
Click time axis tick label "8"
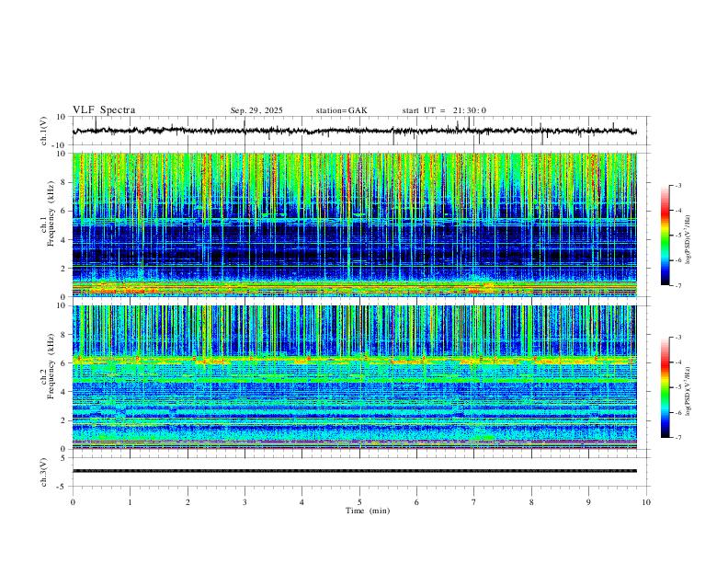[531, 502]
